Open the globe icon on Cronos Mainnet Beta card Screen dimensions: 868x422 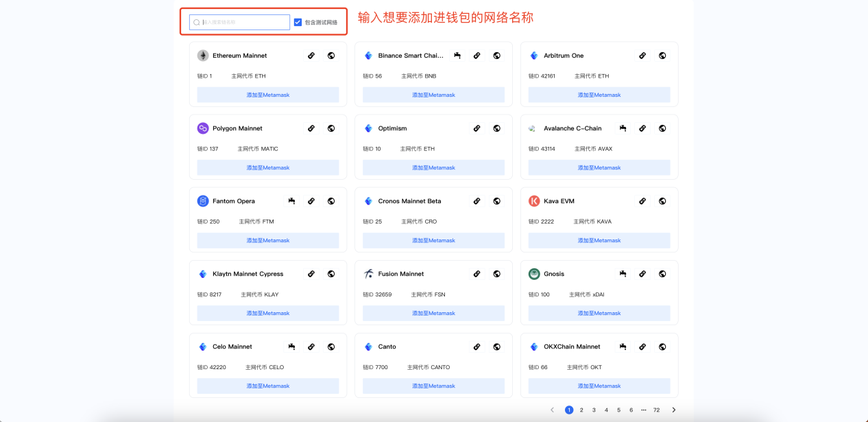pos(497,201)
